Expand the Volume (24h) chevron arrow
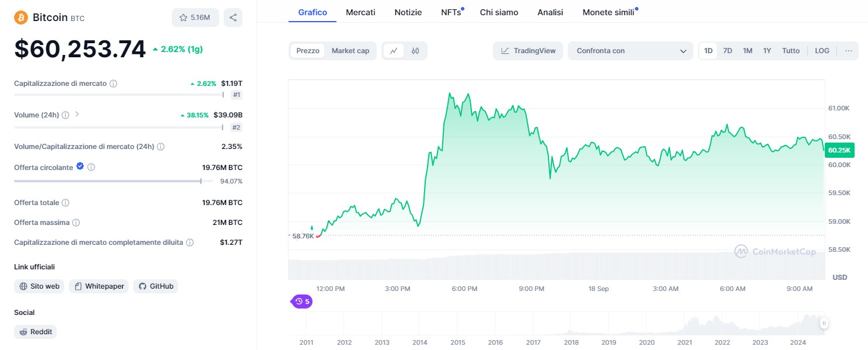This screenshot has width=868, height=350. tap(77, 115)
